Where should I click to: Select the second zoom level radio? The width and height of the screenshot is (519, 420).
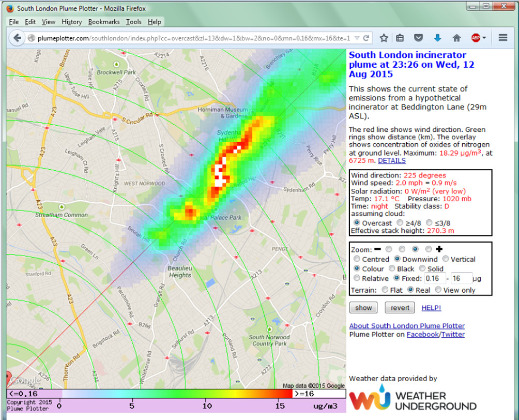click(402, 249)
